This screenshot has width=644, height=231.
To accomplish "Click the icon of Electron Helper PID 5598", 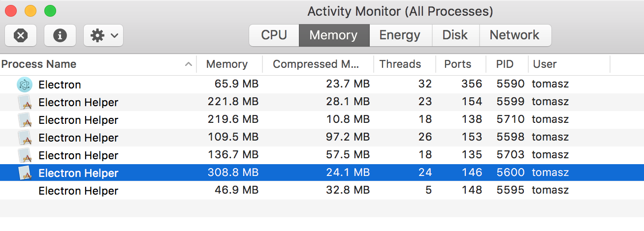I will (x=25, y=138).
